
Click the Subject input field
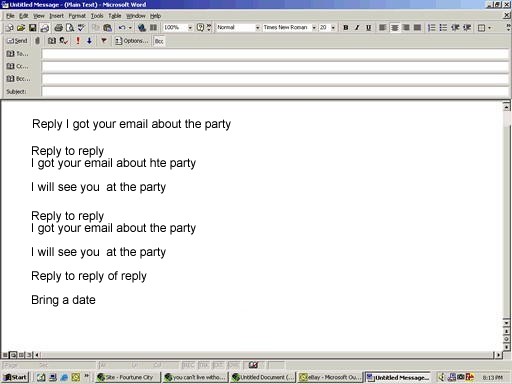[275, 91]
